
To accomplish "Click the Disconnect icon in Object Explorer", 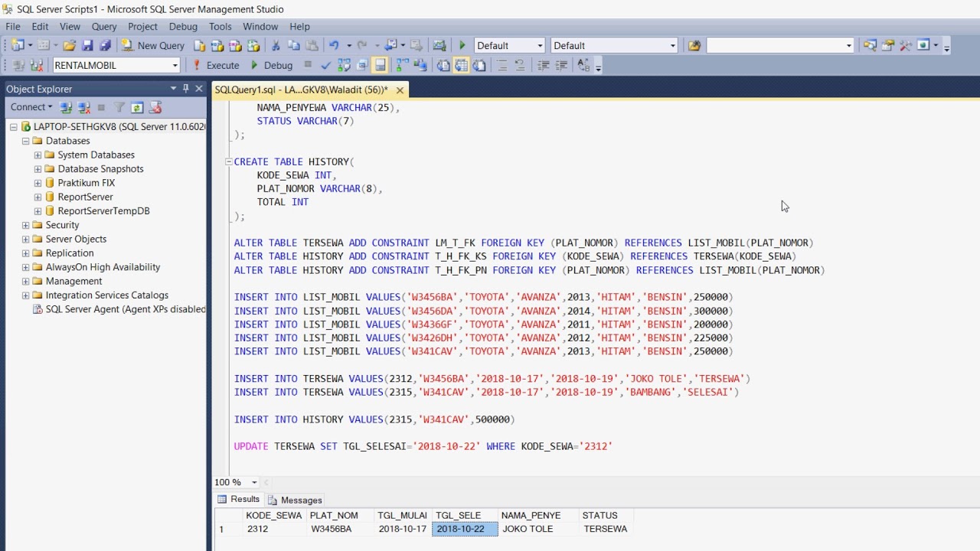I will click(84, 107).
